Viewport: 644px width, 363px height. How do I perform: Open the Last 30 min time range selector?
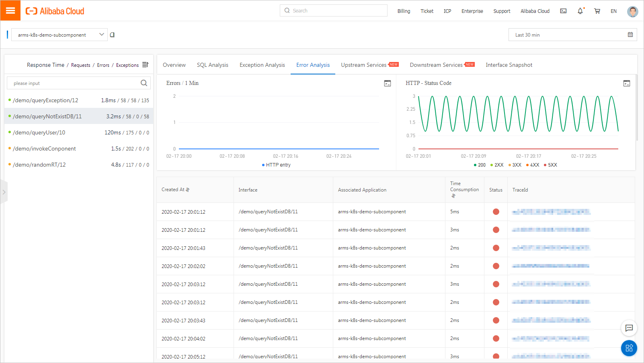(x=573, y=35)
